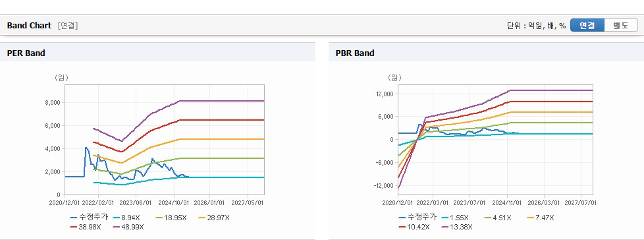Viewport: 644px width, 240px height.
Task: Switch to the 연결 view button
Action: [x=587, y=26]
